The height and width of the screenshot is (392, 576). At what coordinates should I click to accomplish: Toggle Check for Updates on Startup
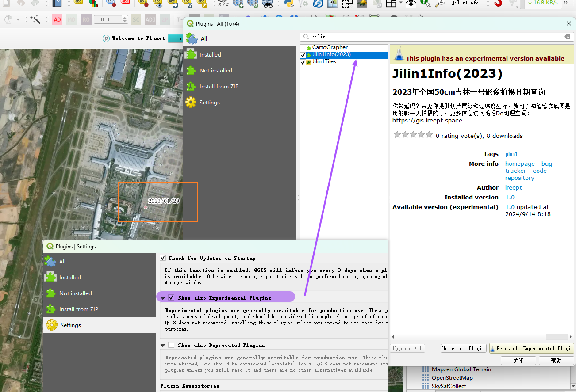point(163,258)
